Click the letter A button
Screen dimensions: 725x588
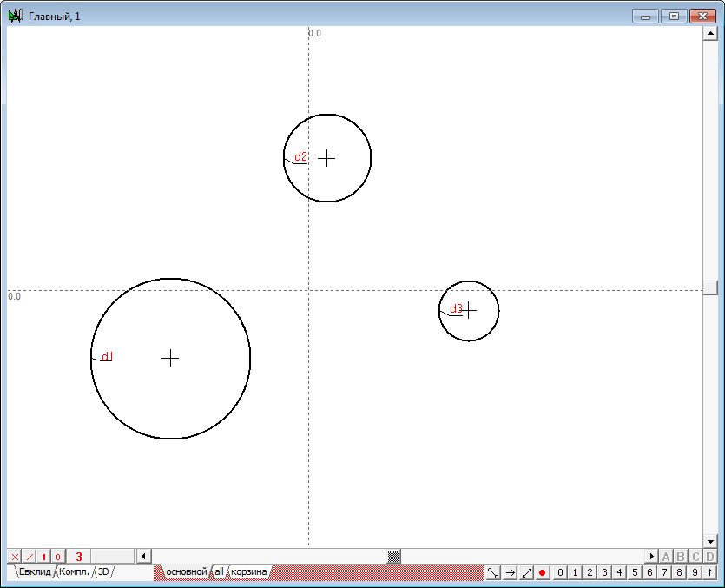[x=666, y=557]
